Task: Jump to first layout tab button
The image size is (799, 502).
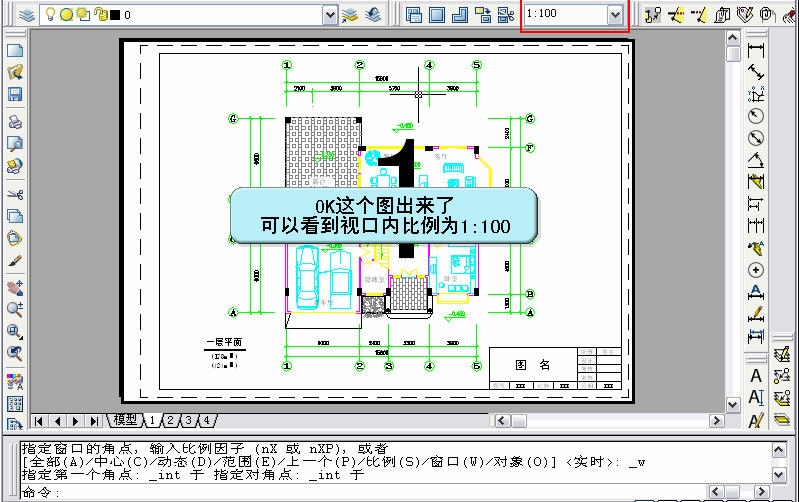Action: click(39, 421)
